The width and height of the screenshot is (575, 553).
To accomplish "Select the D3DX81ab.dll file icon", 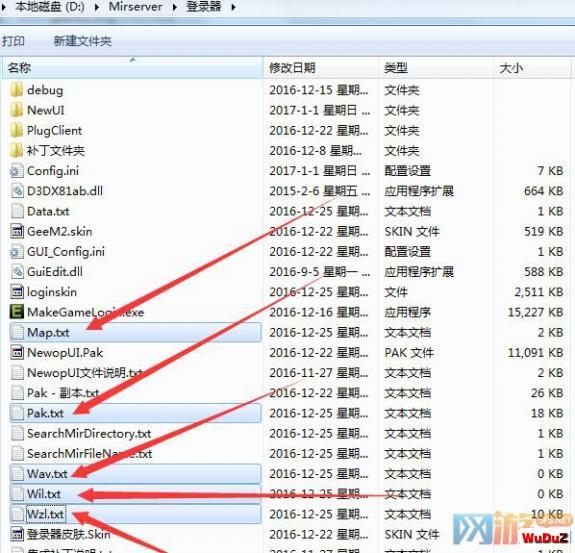I will click(17, 191).
